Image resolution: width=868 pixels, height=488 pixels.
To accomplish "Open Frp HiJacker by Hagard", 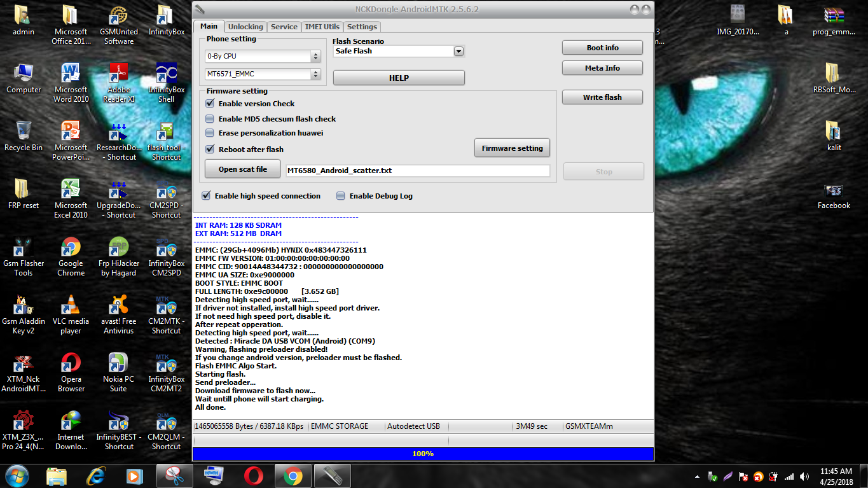I will coord(119,256).
